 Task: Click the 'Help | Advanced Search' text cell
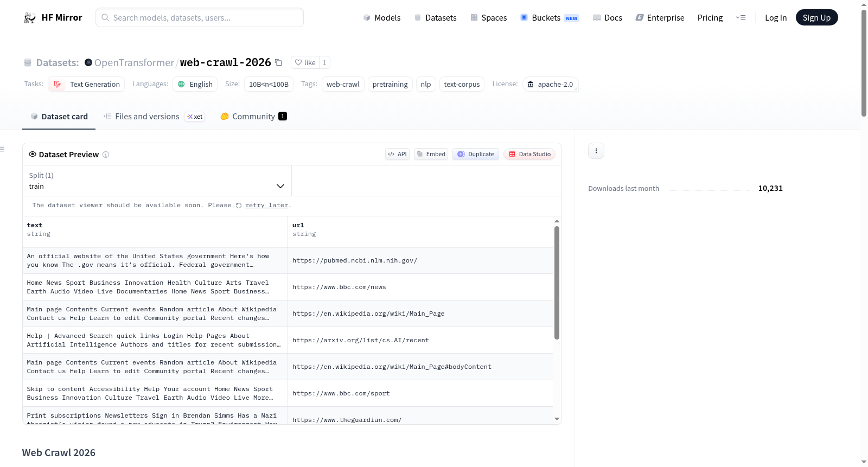[x=155, y=341]
